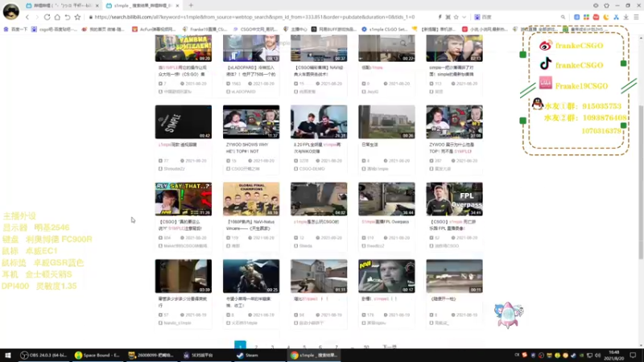Viewport: 644px width, 362px height.
Task: Open the browser skin shirt icon in title bar
Action: tap(607, 6)
